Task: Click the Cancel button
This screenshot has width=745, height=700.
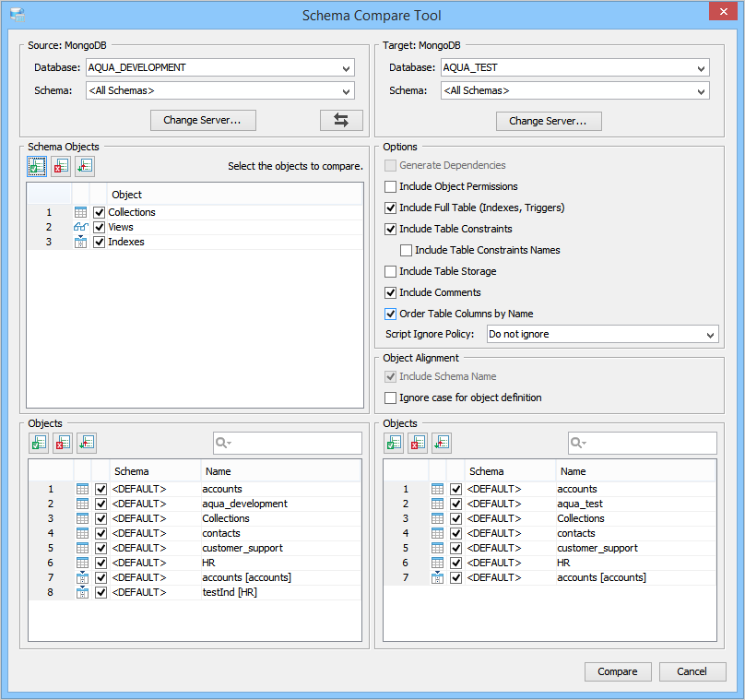Action: pyautogui.click(x=692, y=671)
